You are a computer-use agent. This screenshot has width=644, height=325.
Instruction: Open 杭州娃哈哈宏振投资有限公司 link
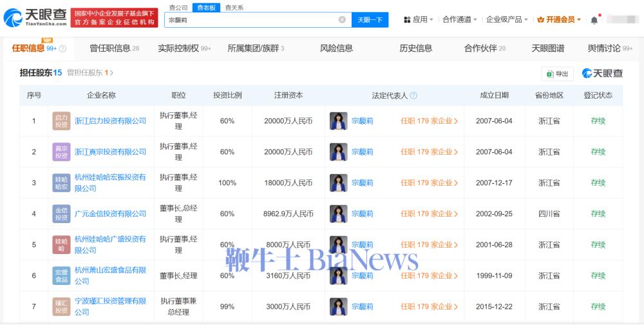tap(111, 182)
